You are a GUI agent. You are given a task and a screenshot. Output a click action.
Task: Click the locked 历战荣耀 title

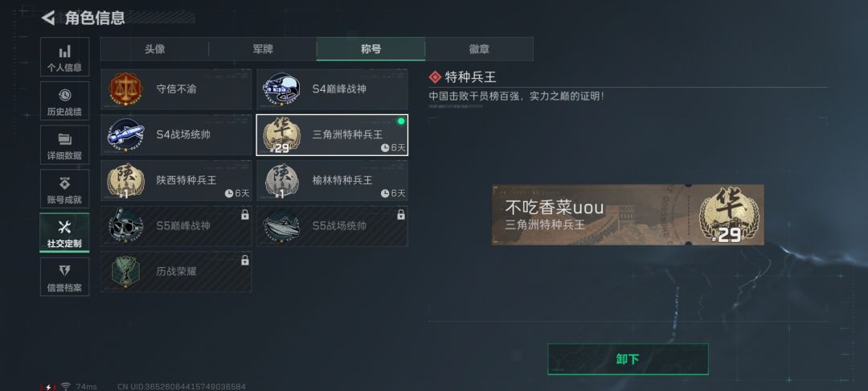click(x=176, y=272)
